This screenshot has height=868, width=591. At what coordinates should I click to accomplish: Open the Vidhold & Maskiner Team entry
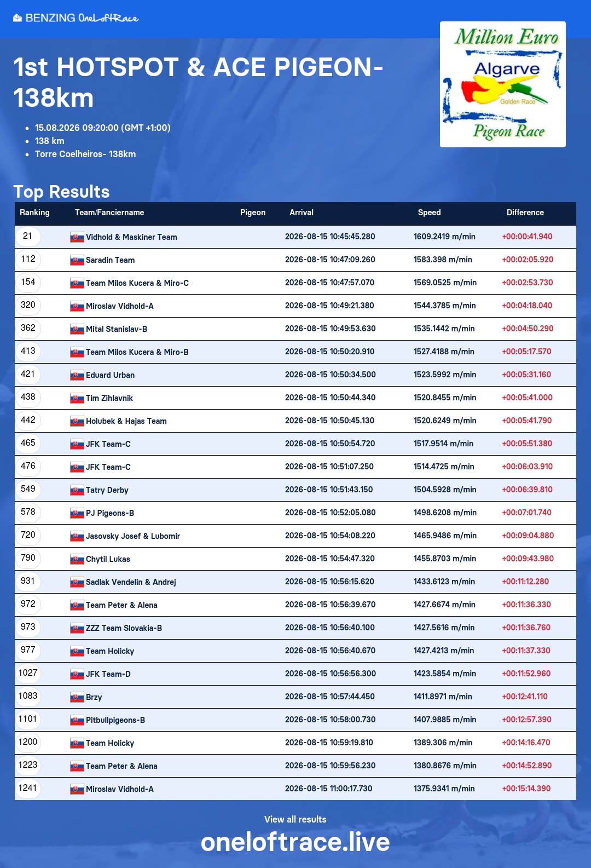[x=131, y=237]
